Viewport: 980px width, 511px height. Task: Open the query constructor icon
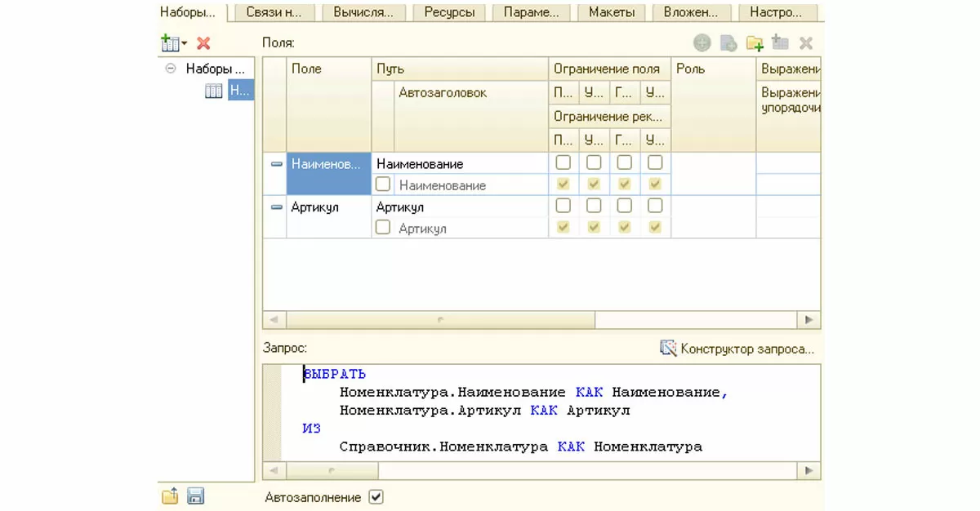tap(669, 349)
